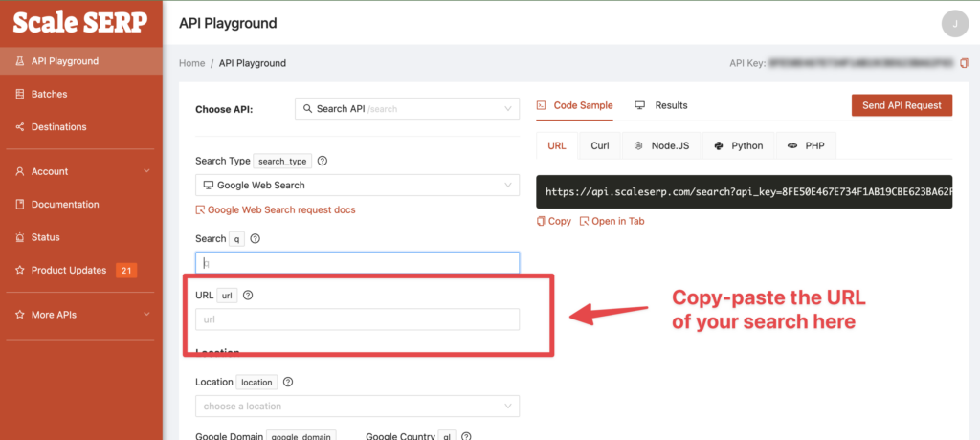Expand the Account sidebar menu
Viewport: 980px width, 440px height.
tap(81, 171)
